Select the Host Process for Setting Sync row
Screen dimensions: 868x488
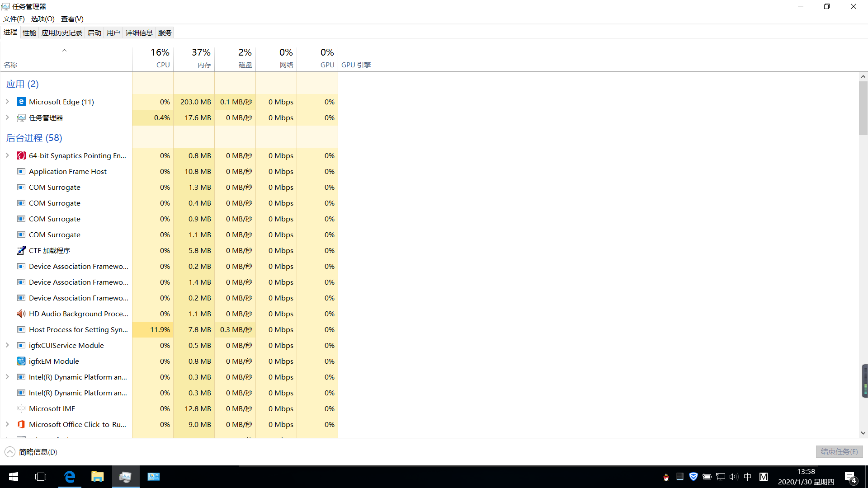click(x=78, y=329)
